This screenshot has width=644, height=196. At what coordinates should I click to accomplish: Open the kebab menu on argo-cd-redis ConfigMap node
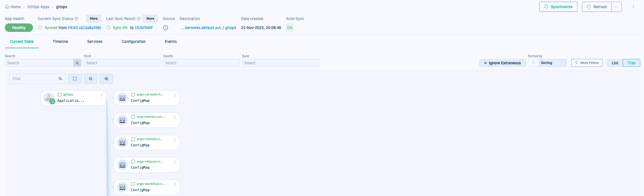175,95
